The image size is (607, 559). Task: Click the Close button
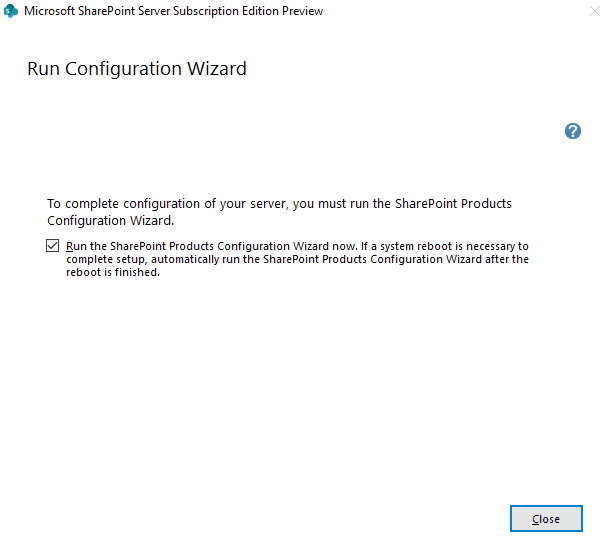click(546, 518)
